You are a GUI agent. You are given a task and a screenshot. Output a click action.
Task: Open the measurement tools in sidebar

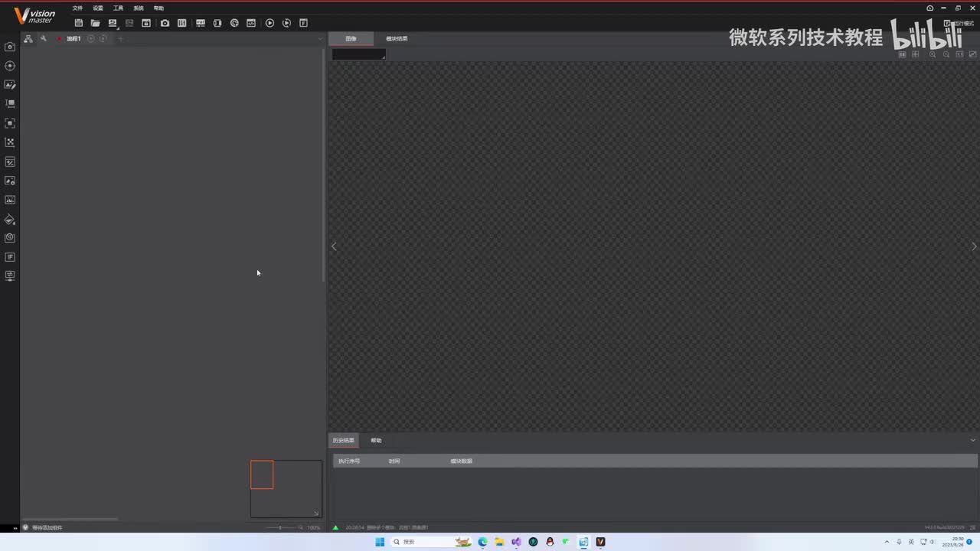pyautogui.click(x=10, y=104)
